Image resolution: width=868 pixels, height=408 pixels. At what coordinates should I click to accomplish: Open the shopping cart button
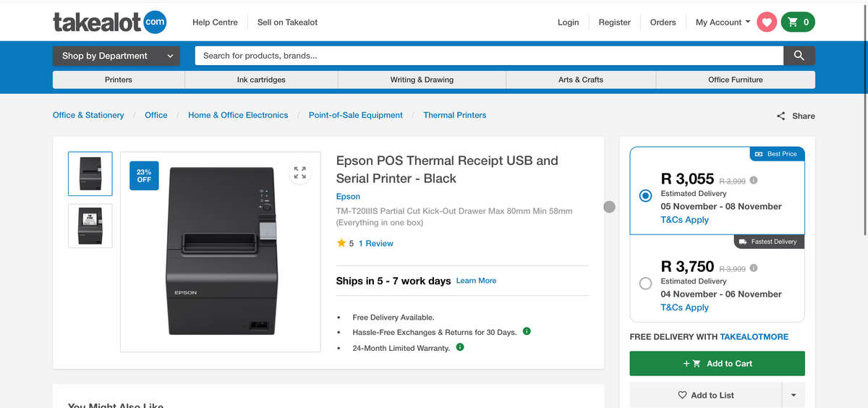[798, 22]
